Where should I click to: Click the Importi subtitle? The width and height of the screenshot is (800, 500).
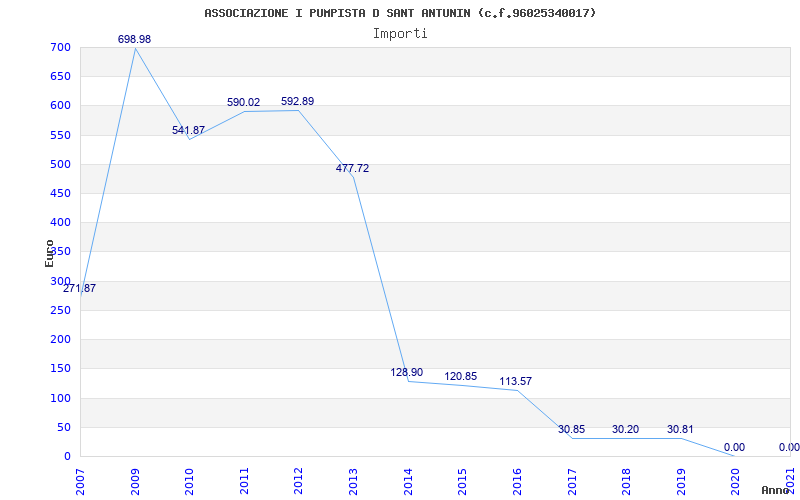tap(400, 34)
